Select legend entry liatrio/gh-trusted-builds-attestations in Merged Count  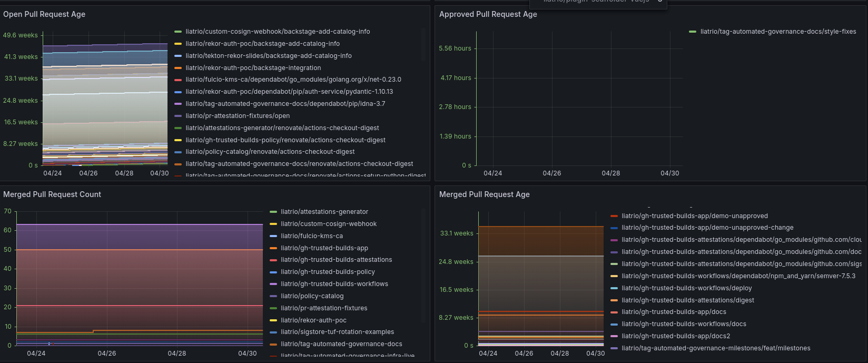337,260
